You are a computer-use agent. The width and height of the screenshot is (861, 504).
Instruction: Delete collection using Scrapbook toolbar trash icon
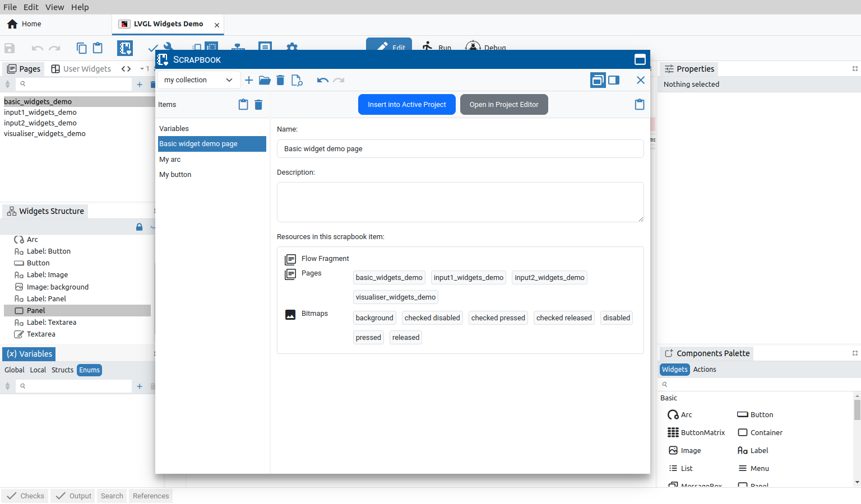tap(280, 80)
